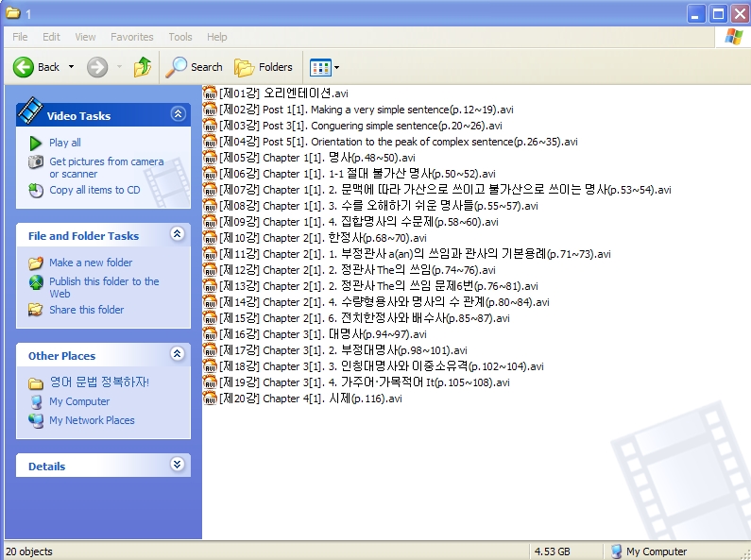Select the [제08강] file icon
This screenshot has height=560, width=751.
click(x=210, y=205)
